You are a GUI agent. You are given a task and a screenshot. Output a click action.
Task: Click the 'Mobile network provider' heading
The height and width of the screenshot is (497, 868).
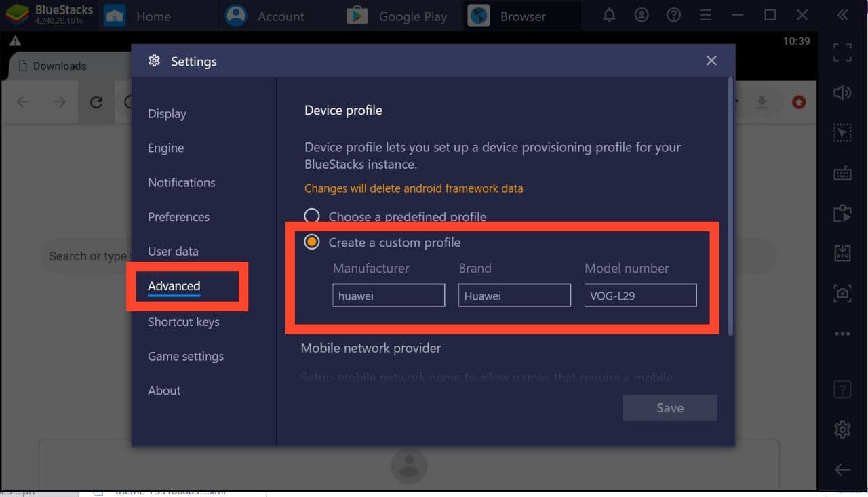click(x=370, y=348)
